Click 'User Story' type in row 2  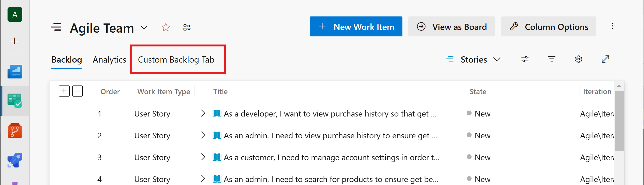[152, 136]
